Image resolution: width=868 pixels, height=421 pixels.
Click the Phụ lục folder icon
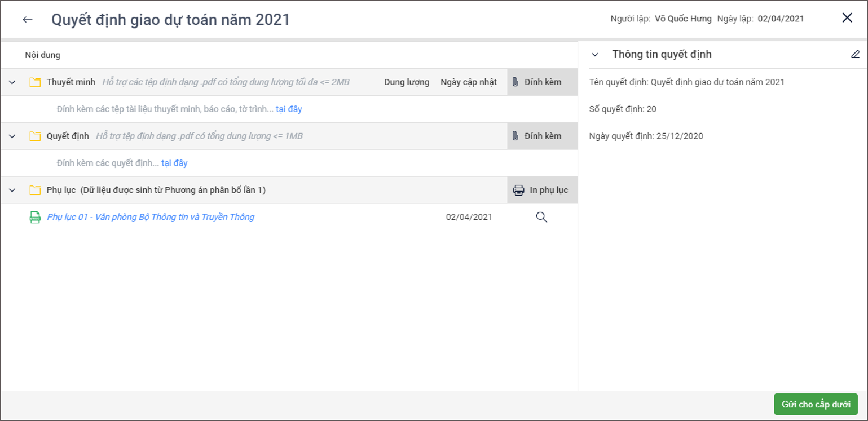coord(35,190)
